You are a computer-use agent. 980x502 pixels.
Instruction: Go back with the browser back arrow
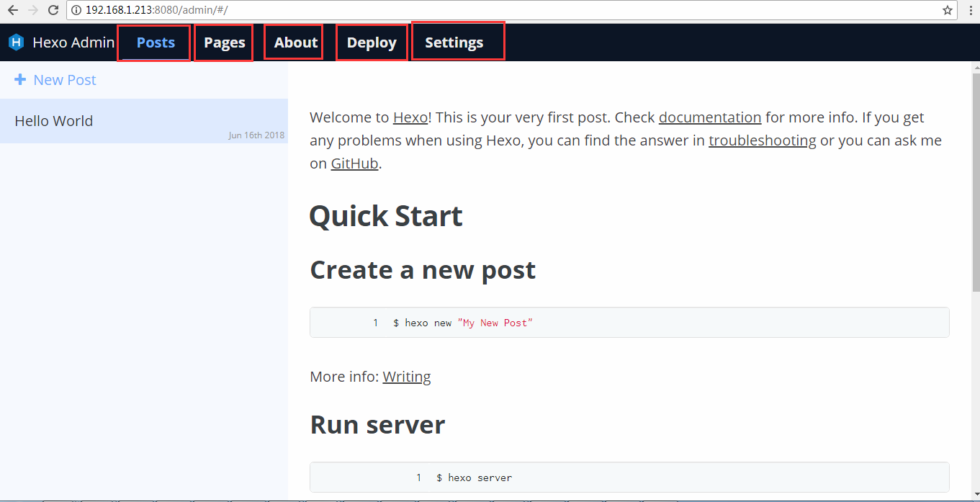pos(13,10)
